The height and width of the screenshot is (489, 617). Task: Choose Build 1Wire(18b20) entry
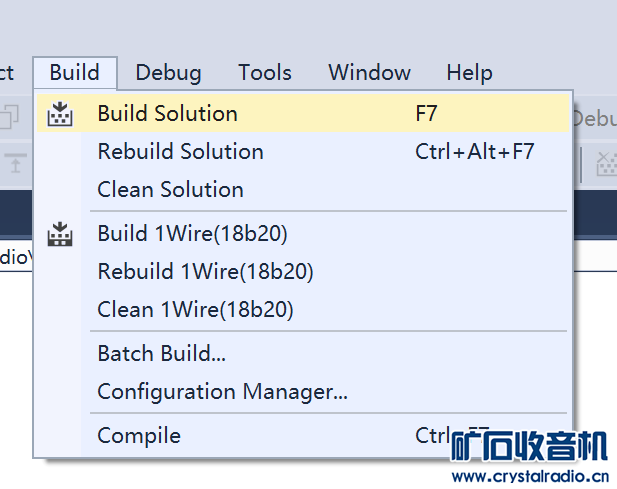tap(193, 234)
